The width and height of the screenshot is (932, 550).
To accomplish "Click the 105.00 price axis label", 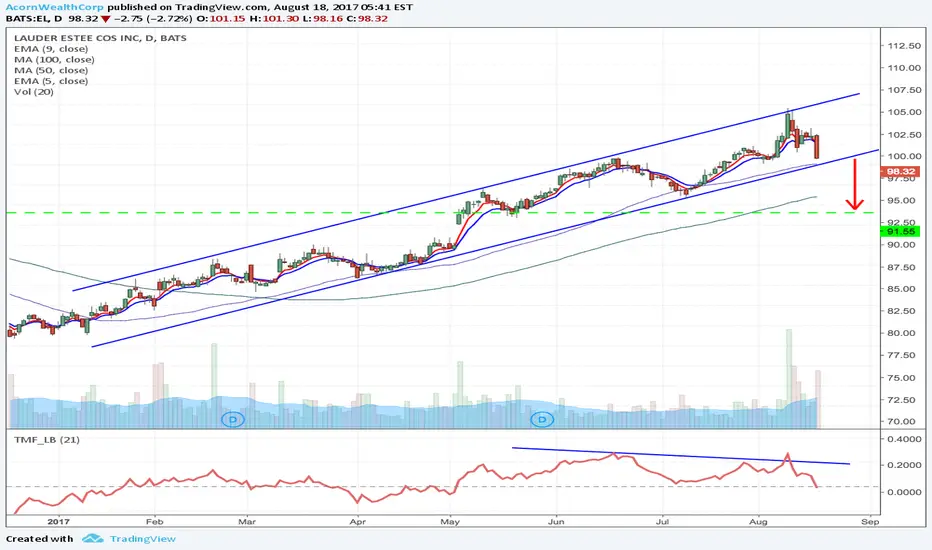I will [x=904, y=112].
